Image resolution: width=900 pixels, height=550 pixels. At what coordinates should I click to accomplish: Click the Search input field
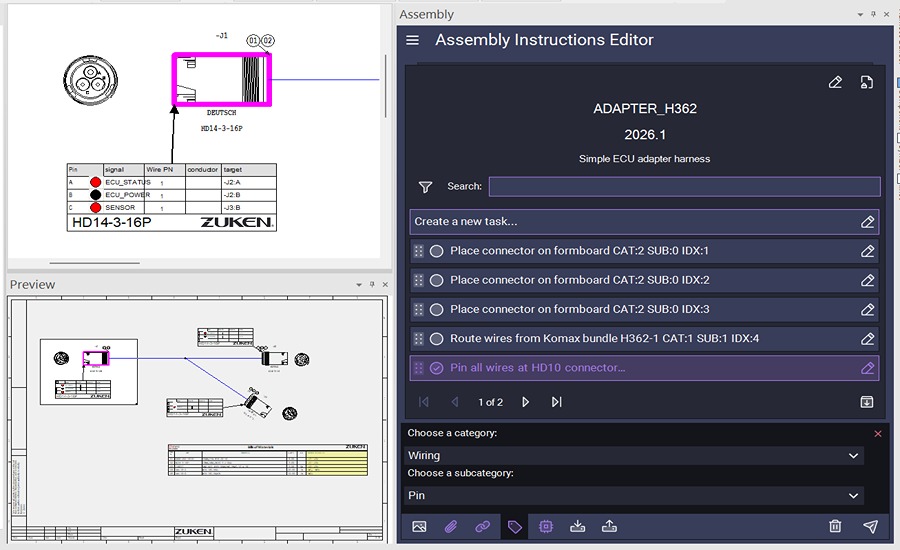point(684,187)
